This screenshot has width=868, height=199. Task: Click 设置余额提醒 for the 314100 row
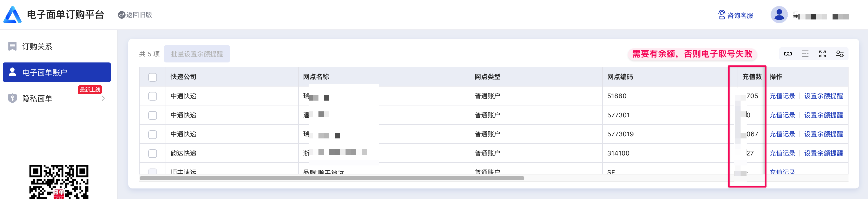coord(823,153)
